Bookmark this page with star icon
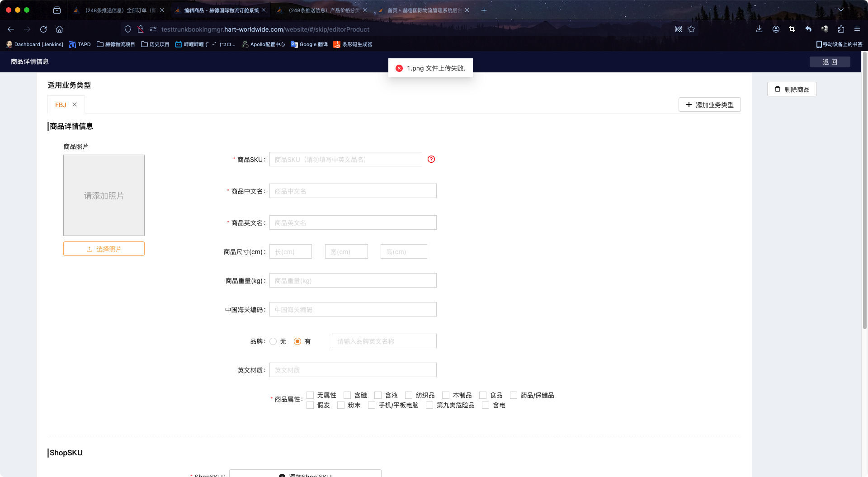868x477 pixels. [691, 29]
